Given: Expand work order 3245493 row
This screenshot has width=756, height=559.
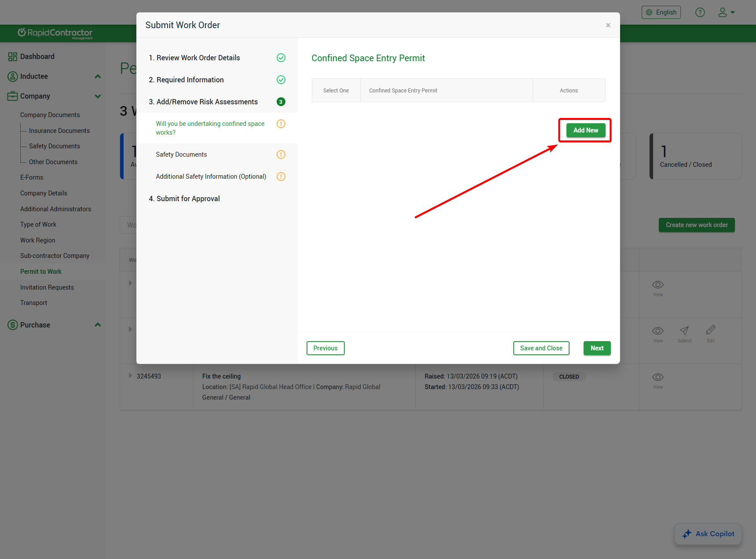Looking at the screenshot, I should coord(130,376).
